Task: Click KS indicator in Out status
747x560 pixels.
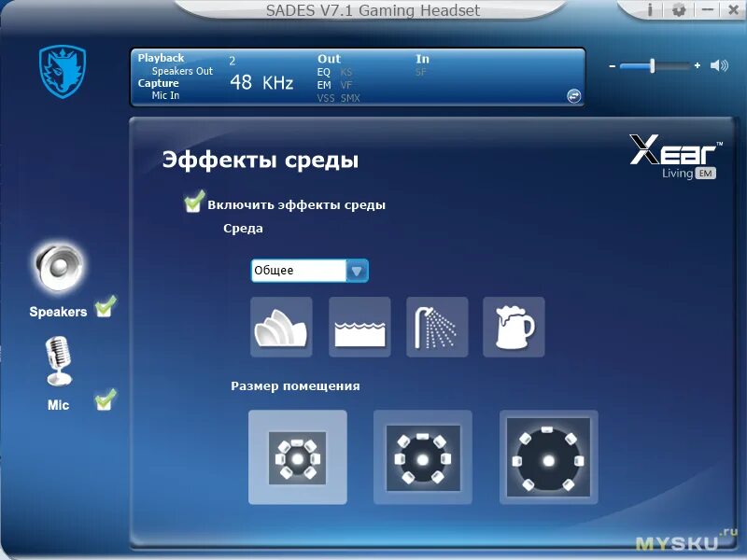Action: click(x=346, y=72)
